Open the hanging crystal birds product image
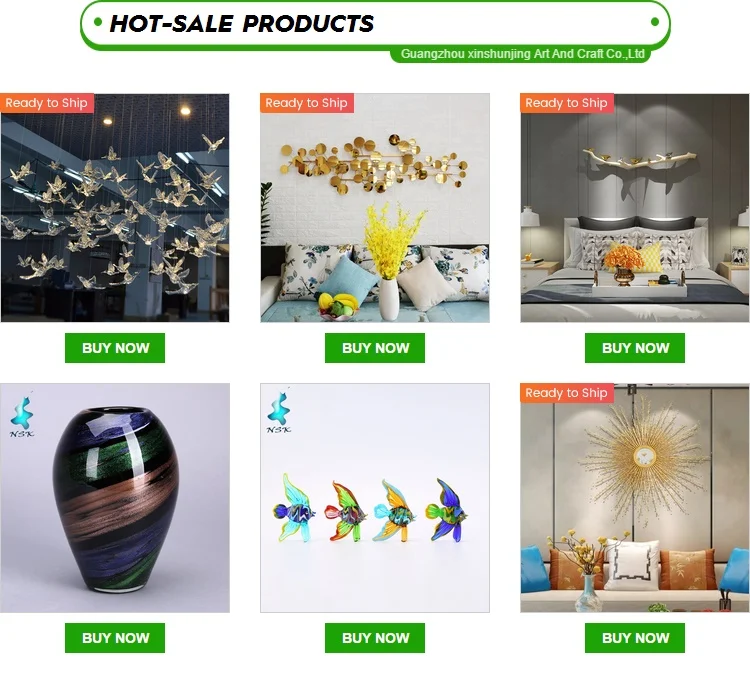Screen dimensions: 750x673 (x=115, y=208)
